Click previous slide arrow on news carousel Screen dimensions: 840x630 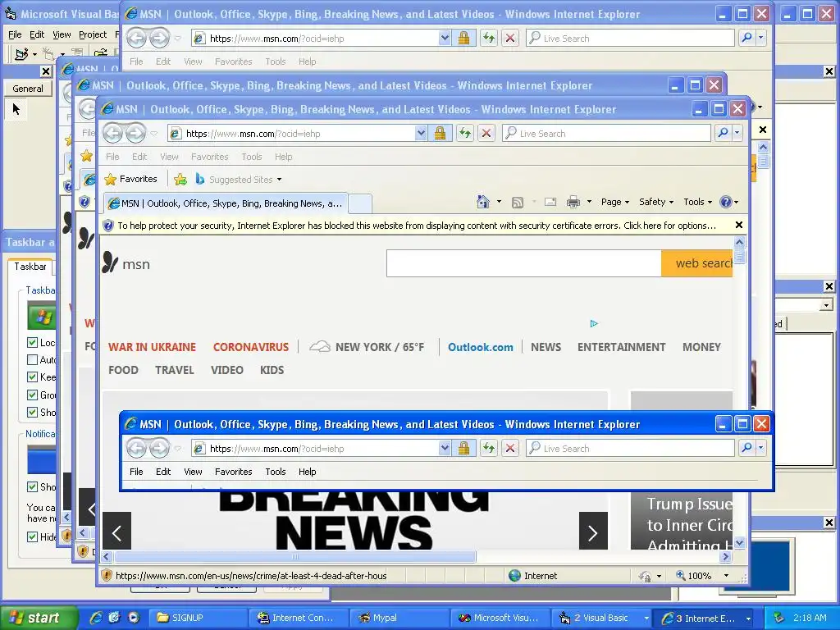pyautogui.click(x=116, y=531)
